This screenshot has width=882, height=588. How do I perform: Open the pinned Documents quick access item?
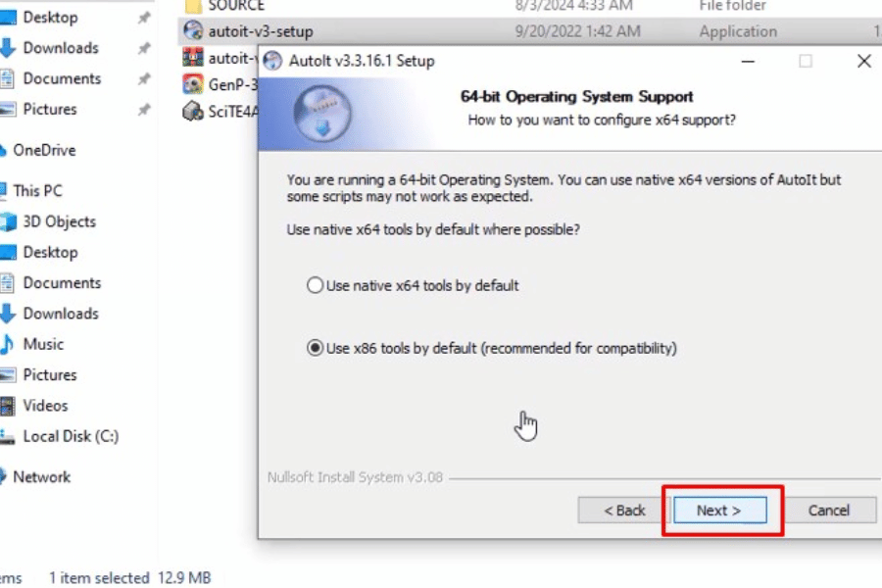62,78
